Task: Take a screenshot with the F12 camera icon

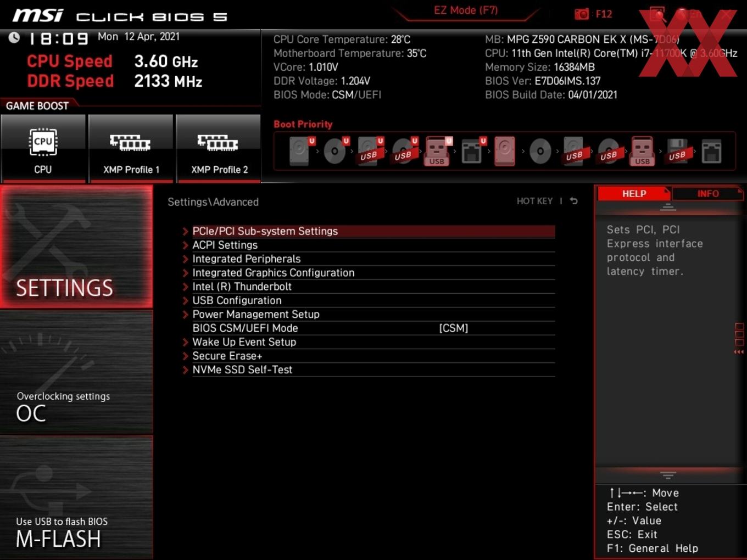Action: 582,14
